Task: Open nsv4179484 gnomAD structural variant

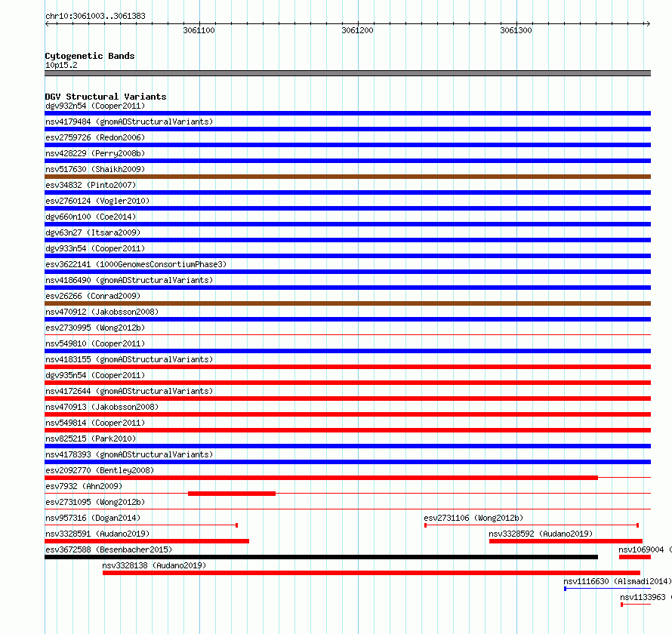Action: click(x=129, y=122)
